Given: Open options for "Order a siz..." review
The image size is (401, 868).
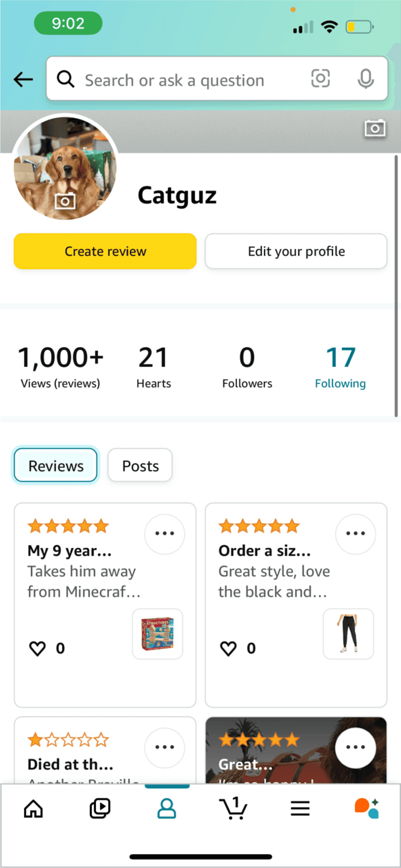Looking at the screenshot, I should click(355, 533).
